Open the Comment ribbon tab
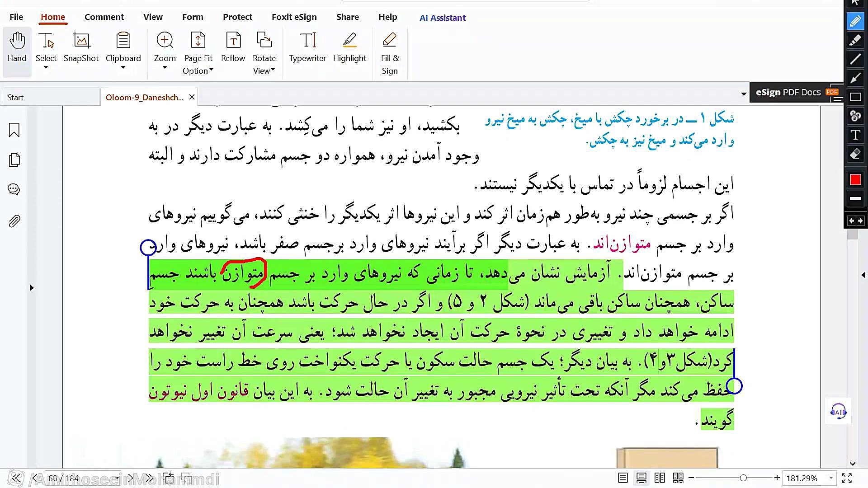The image size is (868, 488). tap(104, 17)
